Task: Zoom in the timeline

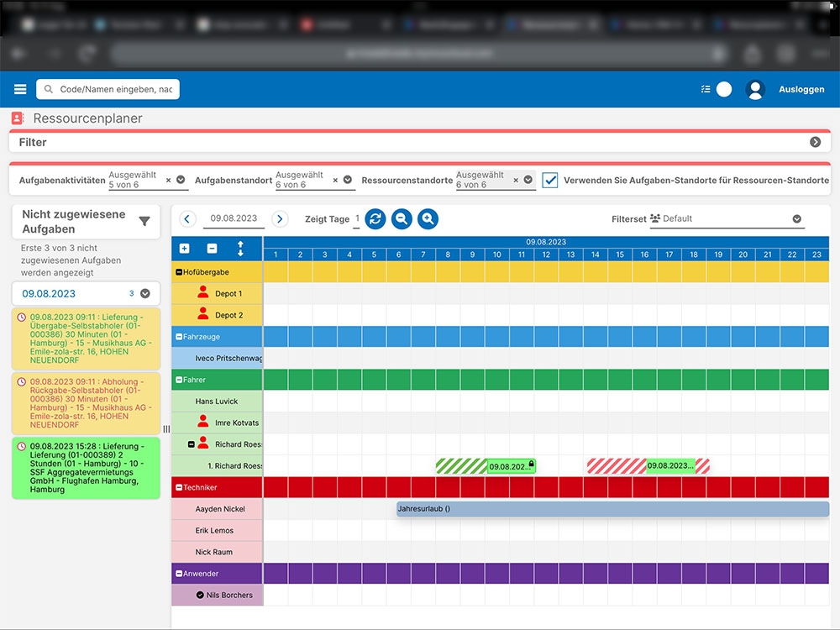Action: (428, 218)
